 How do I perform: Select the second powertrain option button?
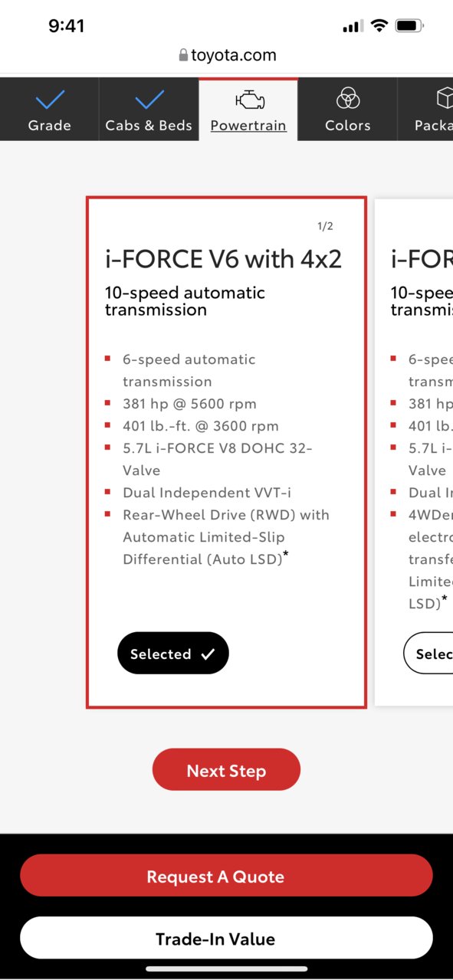click(x=428, y=654)
